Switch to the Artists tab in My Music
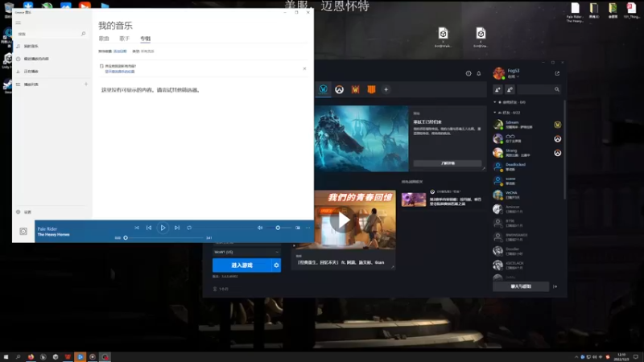This screenshot has height=362, width=644. pyautogui.click(x=125, y=39)
